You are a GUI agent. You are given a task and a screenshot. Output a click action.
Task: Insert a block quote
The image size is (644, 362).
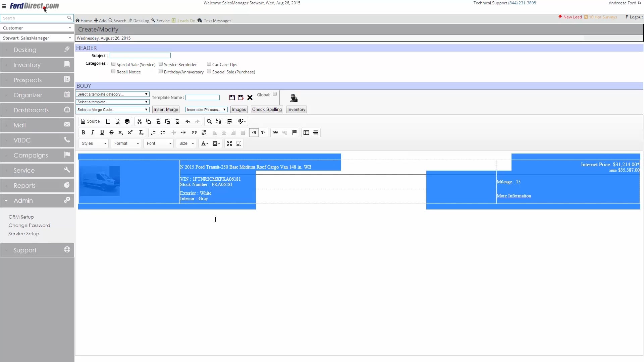[x=194, y=132]
